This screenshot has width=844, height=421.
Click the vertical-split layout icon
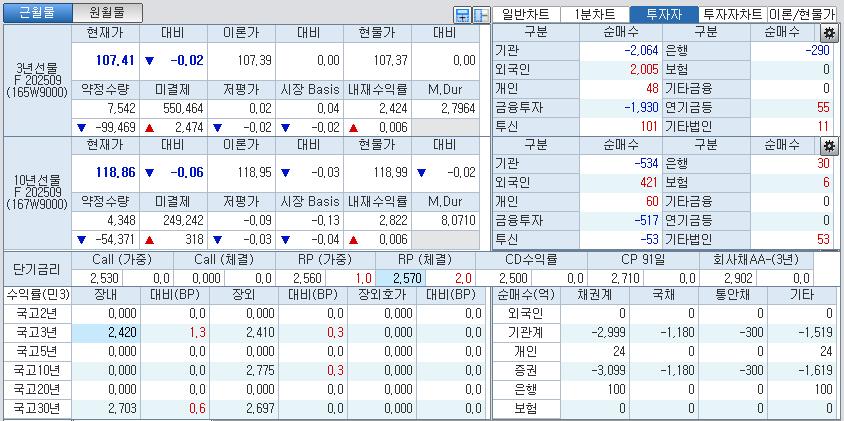(x=481, y=15)
